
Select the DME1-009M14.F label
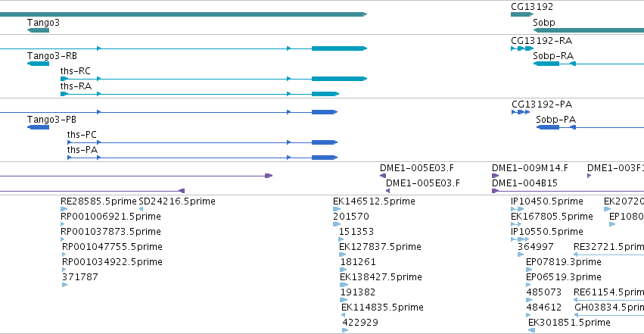(x=530, y=168)
